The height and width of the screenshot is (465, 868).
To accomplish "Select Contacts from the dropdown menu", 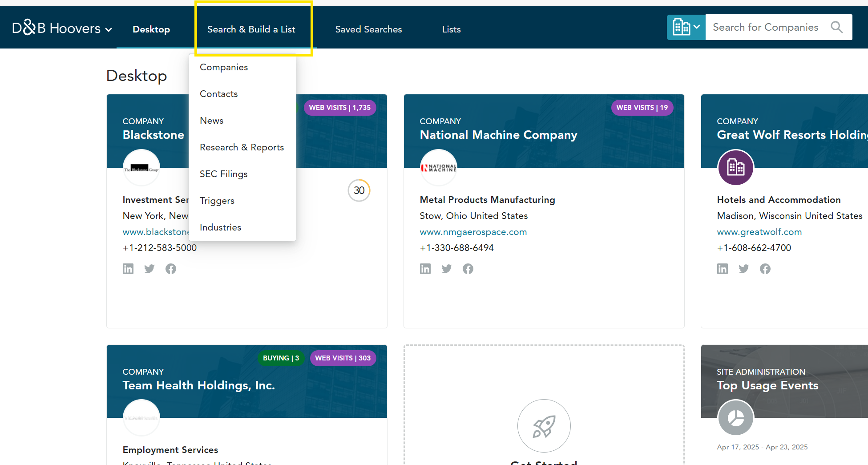I will (242, 94).
